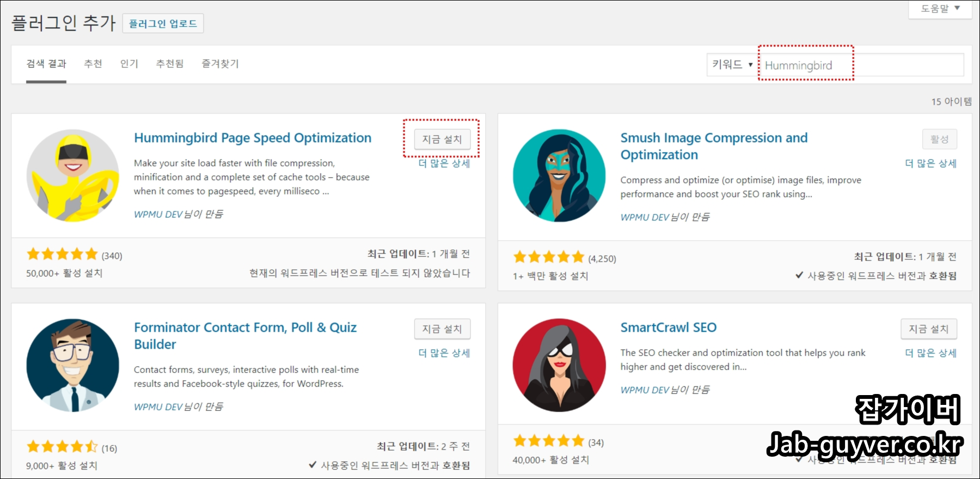980x479 pixels.
Task: Open 더 많은 상세 for Hummingbird
Action: pos(444,163)
